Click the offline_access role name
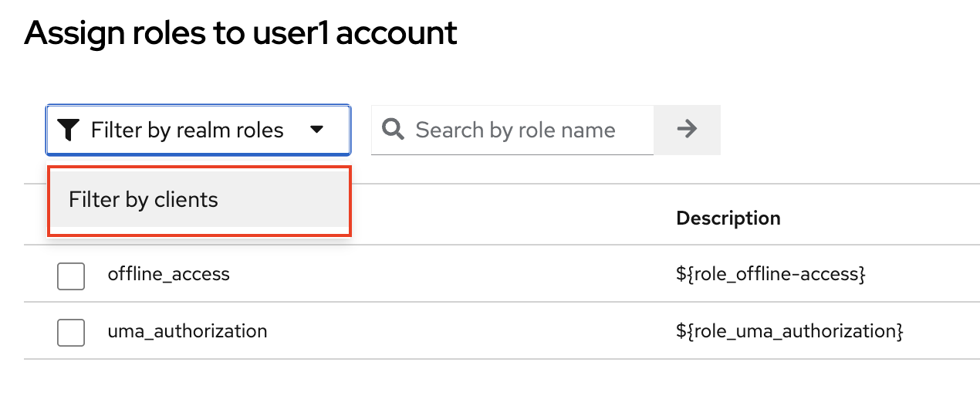This screenshot has width=980, height=403. click(169, 274)
